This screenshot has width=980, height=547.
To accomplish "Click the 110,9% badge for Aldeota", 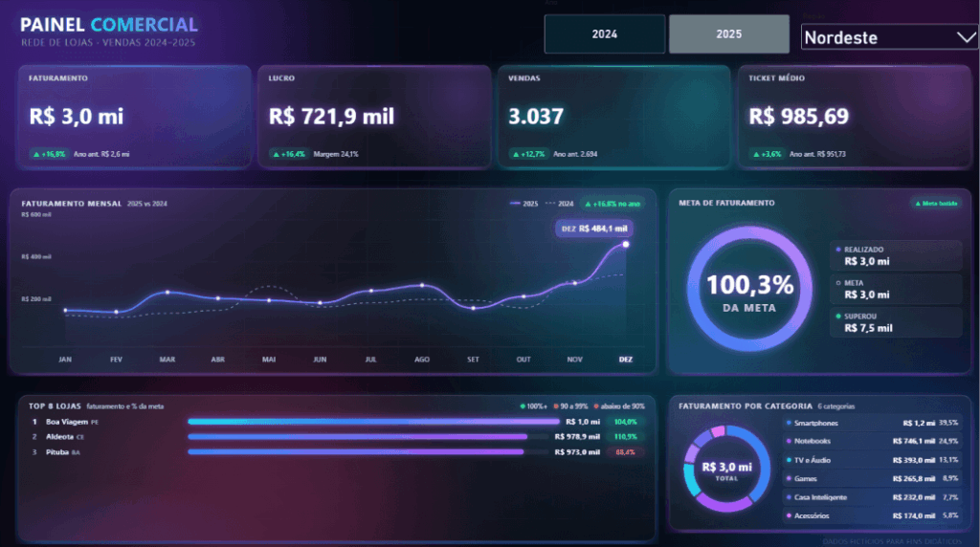I will [x=625, y=437].
